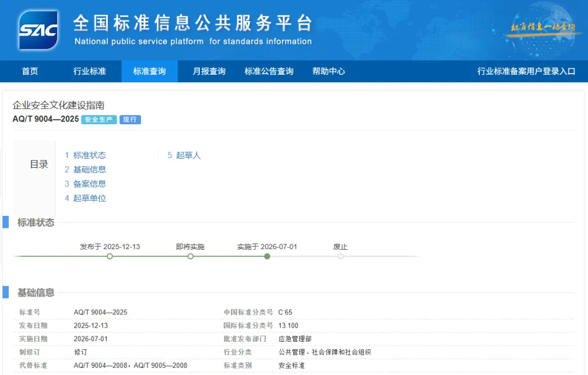The width and height of the screenshot is (588, 375).
Task: Click 国际标准分类号 value 13.100
Action: [x=288, y=325]
